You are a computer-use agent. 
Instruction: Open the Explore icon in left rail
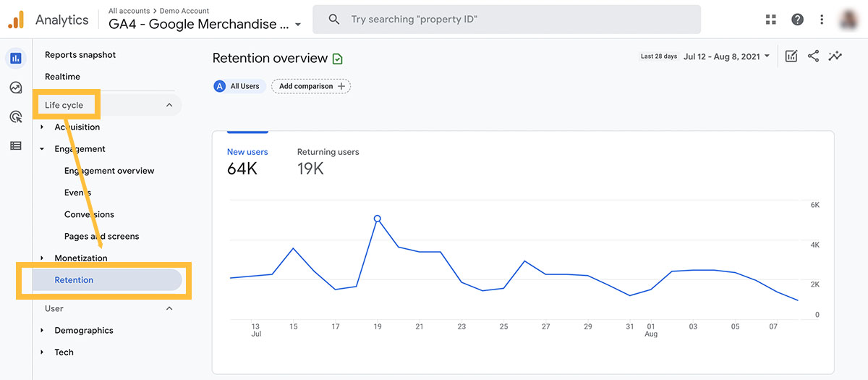pos(16,88)
